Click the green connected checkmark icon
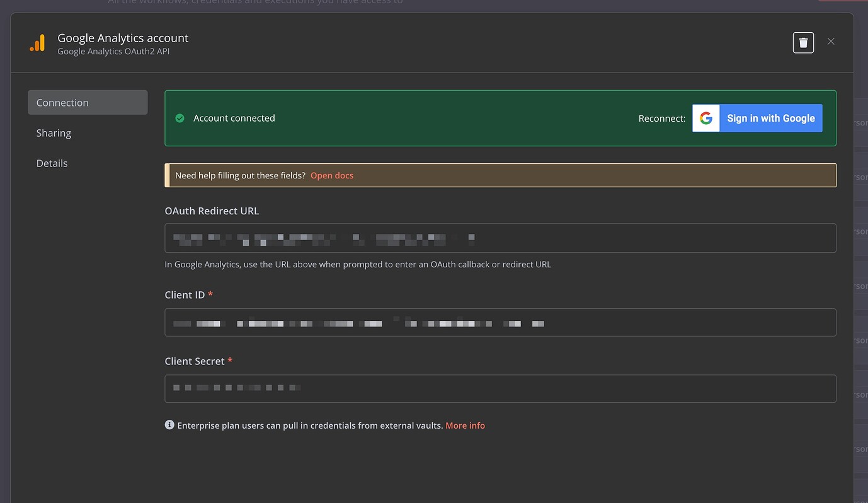The width and height of the screenshot is (868, 503). click(180, 118)
